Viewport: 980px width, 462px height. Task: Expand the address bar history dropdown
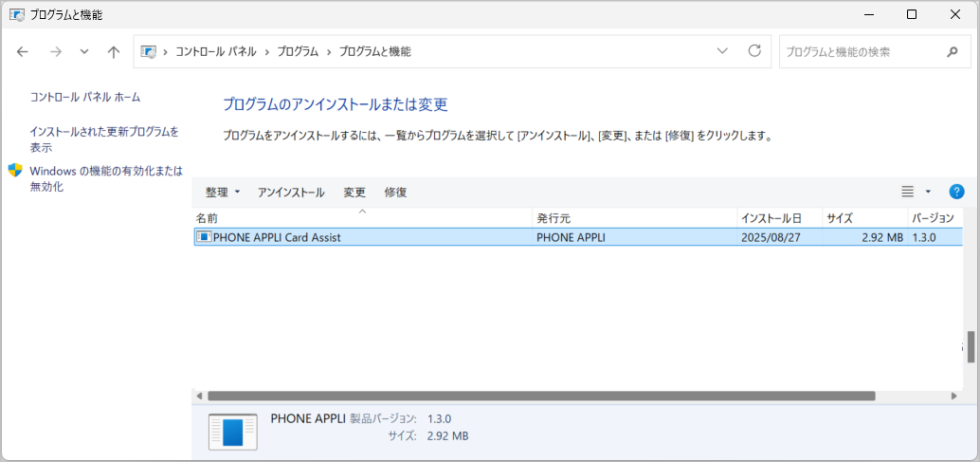[722, 51]
